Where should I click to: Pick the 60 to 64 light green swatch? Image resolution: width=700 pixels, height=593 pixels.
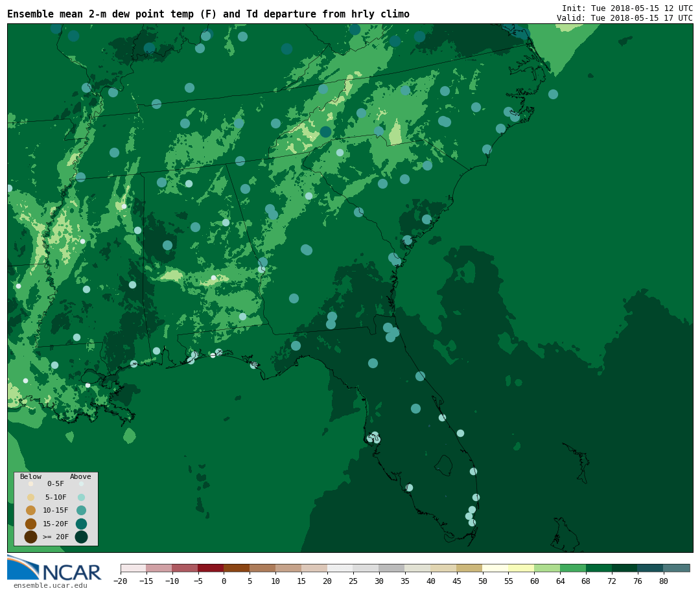[547, 568]
